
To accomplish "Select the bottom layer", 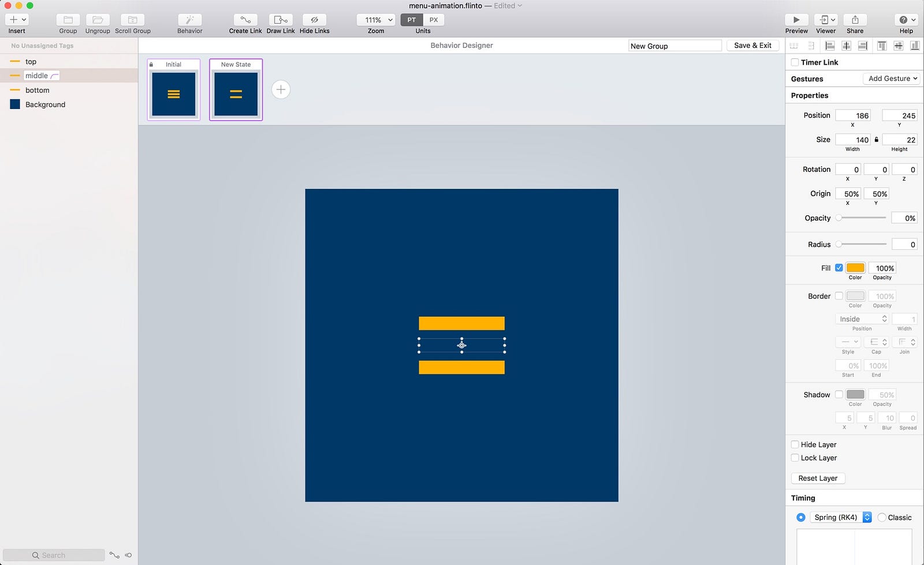I will 69,90.
